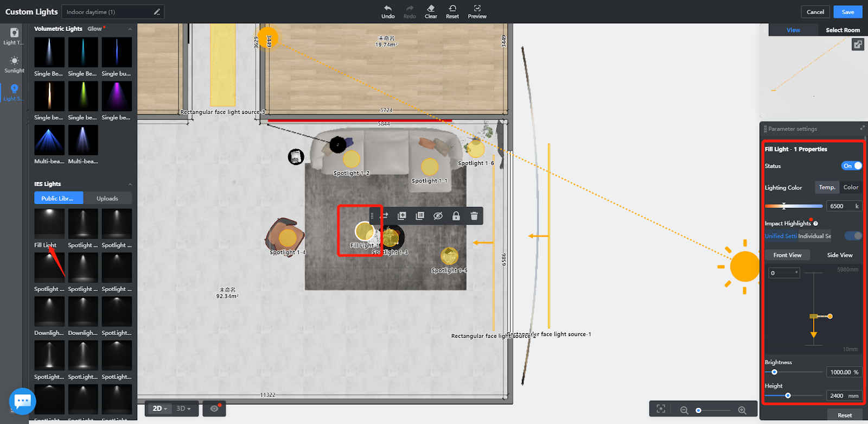
Task: Switch Lighting Color mode to Color
Action: [851, 187]
